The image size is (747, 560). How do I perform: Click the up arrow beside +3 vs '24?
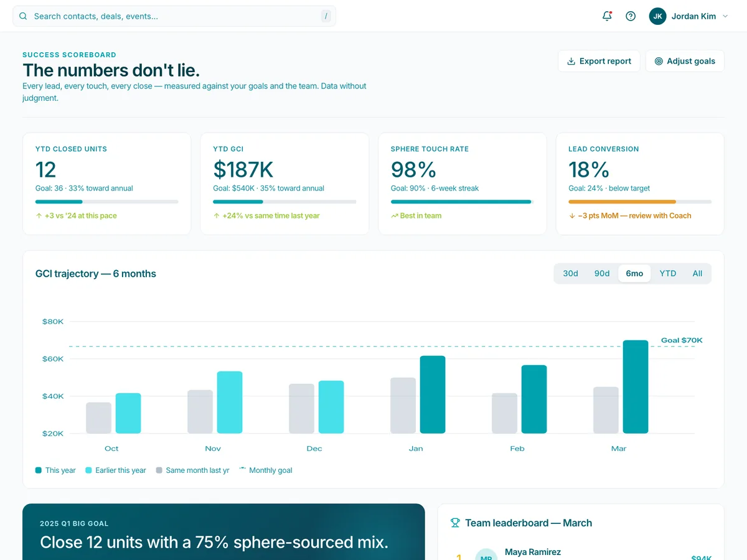[39, 216]
